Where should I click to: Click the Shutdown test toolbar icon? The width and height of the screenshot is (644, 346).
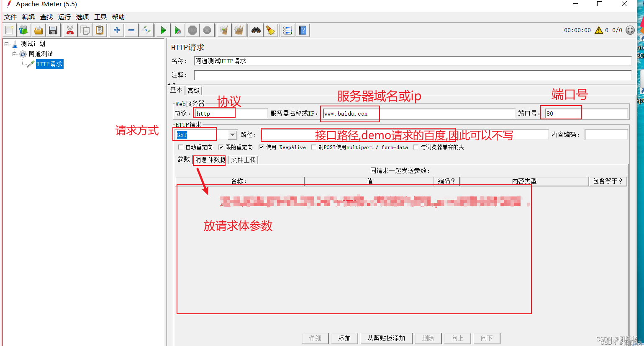click(207, 30)
